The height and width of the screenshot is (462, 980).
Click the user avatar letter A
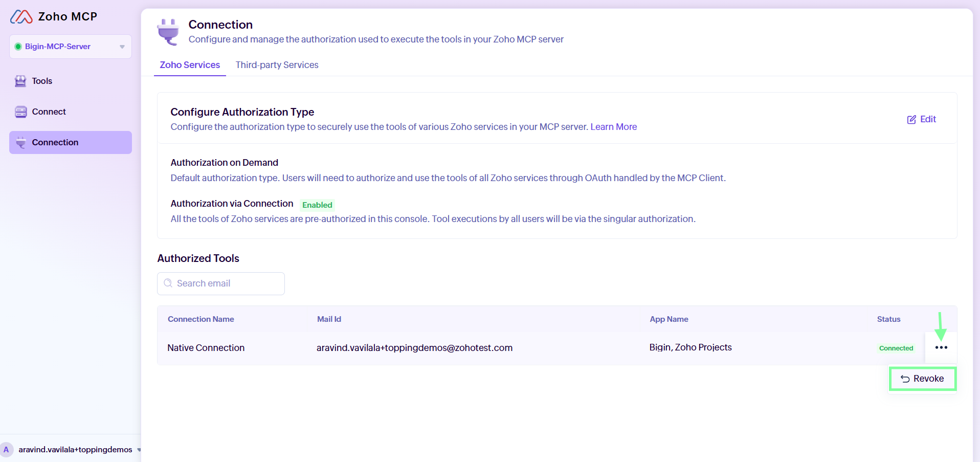coord(6,450)
